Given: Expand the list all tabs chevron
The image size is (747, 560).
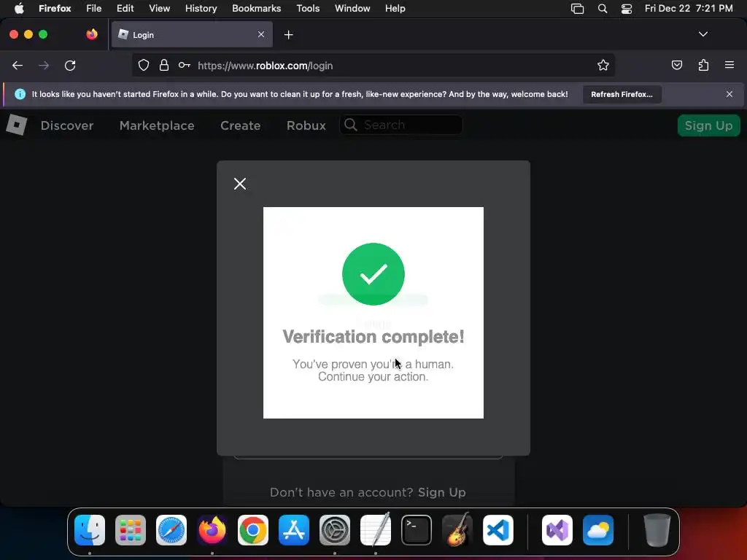Looking at the screenshot, I should coord(703,34).
